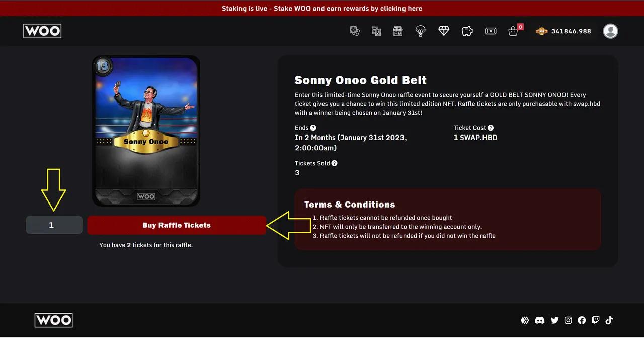
Task: Click the ticket quantity input field
Action: pos(54,225)
